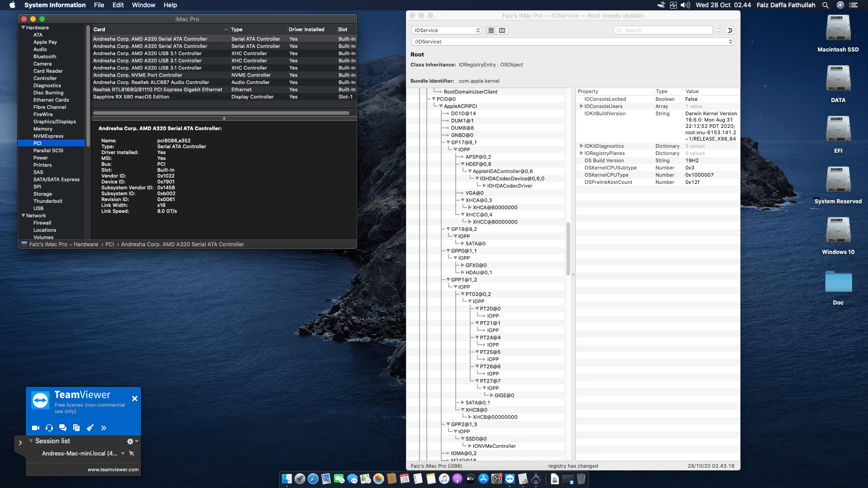The height and width of the screenshot is (488, 868).
Task: Close the TeamViewer free license banner
Action: [x=134, y=399]
